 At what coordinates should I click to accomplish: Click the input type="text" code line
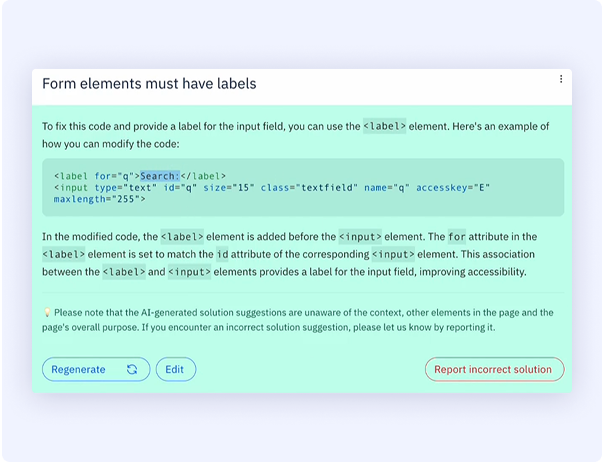pos(230,187)
